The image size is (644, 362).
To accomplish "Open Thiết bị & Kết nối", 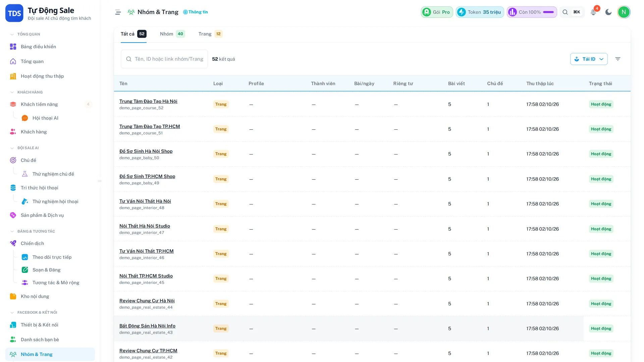I will click(50, 325).
